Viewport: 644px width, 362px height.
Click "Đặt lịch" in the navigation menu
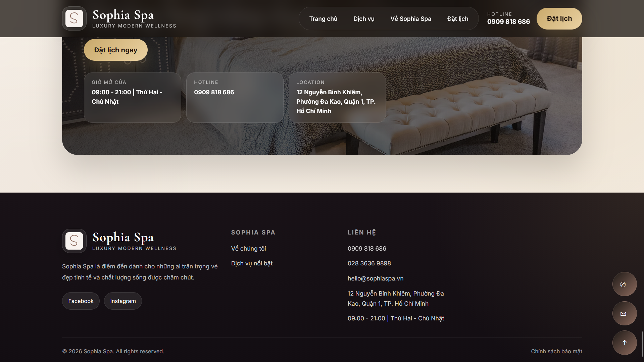click(x=457, y=18)
